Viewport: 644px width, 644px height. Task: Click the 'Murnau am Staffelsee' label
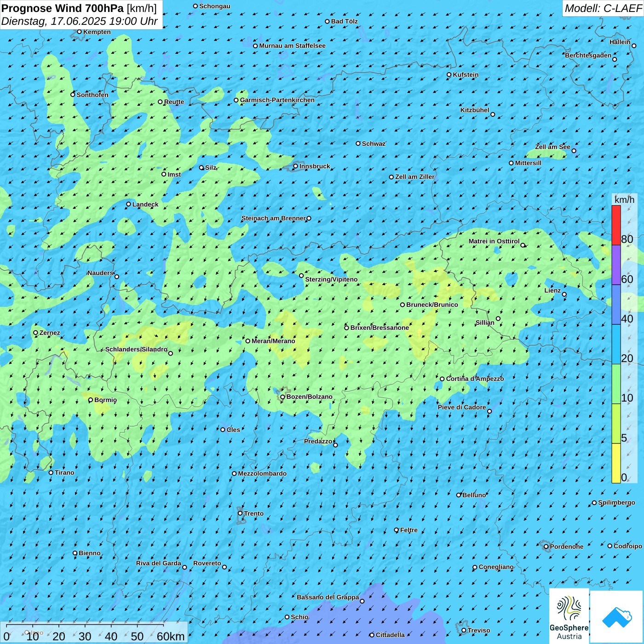292,46
